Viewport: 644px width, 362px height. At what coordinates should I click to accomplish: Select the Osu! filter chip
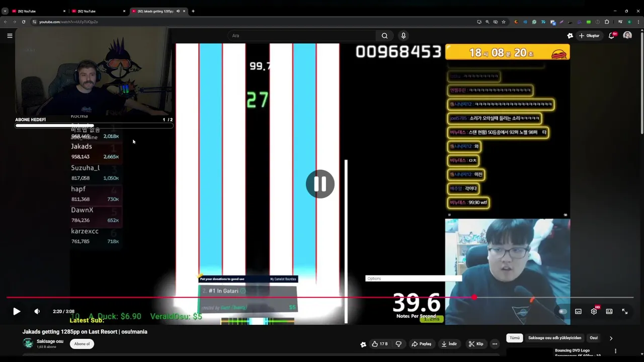pos(594,338)
